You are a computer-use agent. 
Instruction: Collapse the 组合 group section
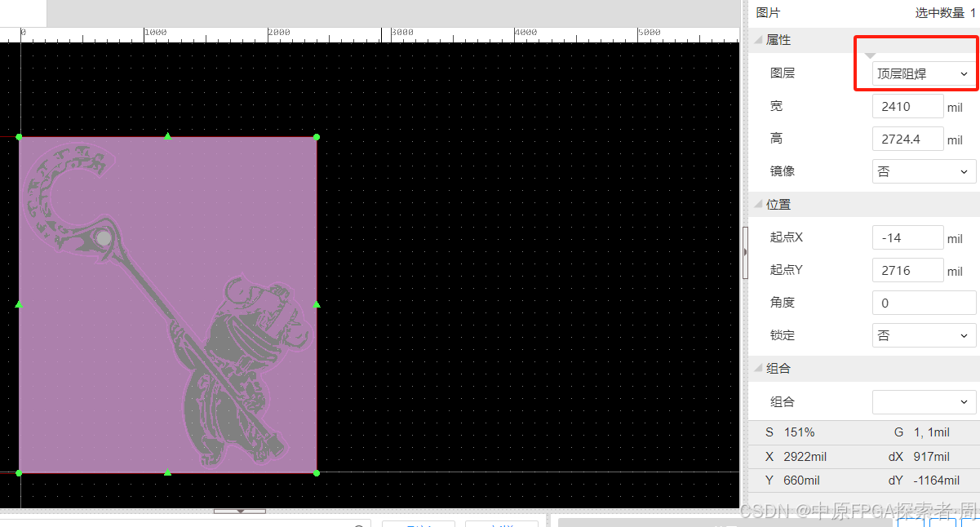pyautogui.click(x=759, y=368)
